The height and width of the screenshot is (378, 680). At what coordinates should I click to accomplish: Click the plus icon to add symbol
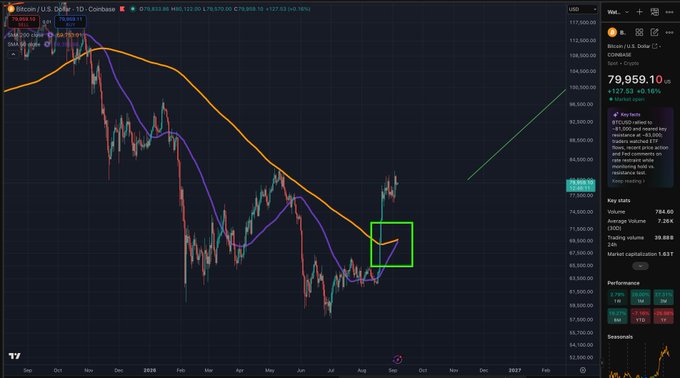click(x=639, y=12)
